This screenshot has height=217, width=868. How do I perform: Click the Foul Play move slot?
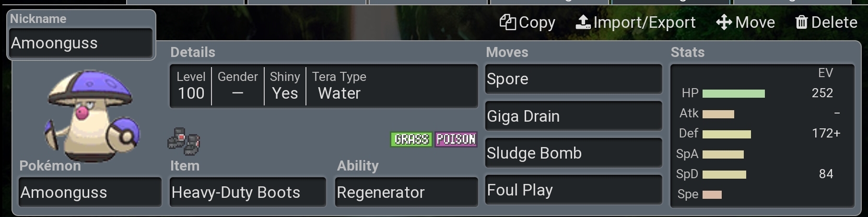tap(574, 190)
